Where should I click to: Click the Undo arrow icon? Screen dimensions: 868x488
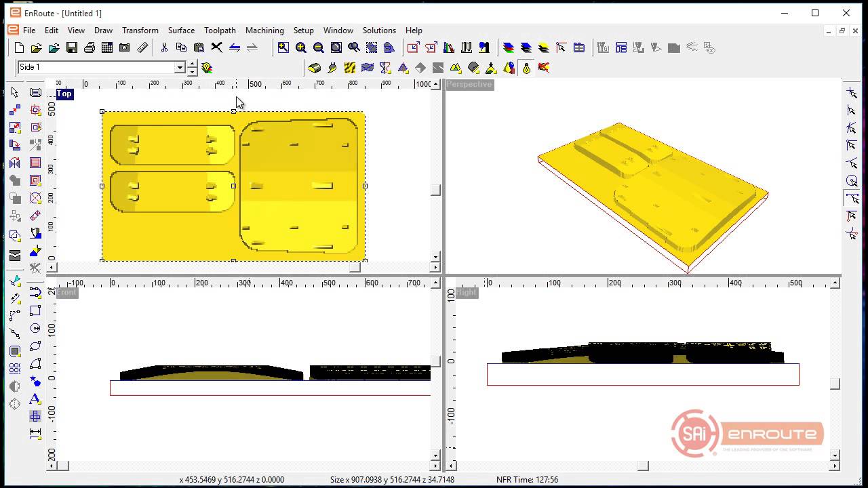pos(235,47)
